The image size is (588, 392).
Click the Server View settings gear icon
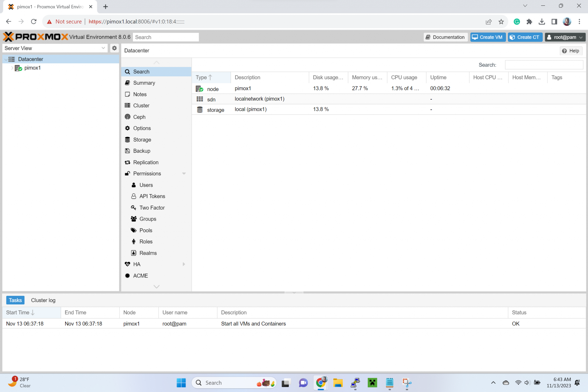[114, 48]
